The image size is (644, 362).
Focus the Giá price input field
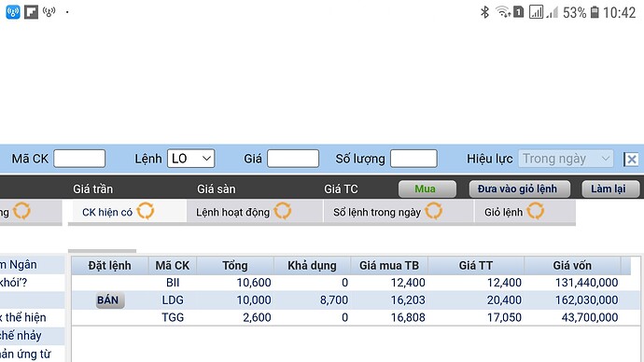293,159
